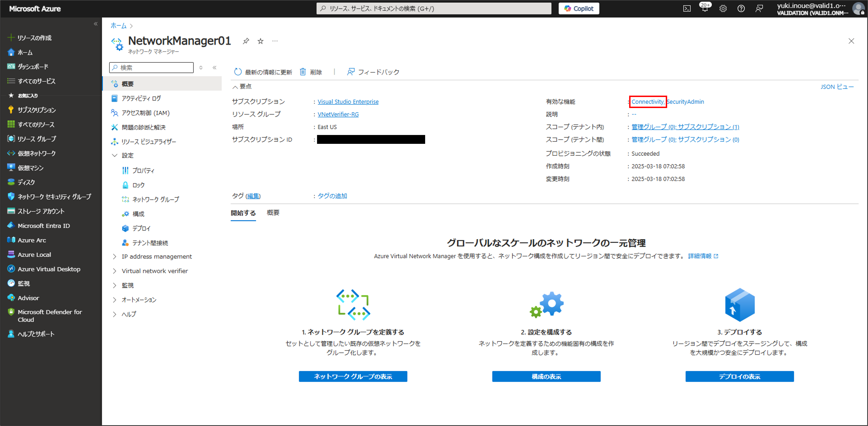The height and width of the screenshot is (426, 868).
Task: Collapse the 要点 essentials section
Action: 242,87
